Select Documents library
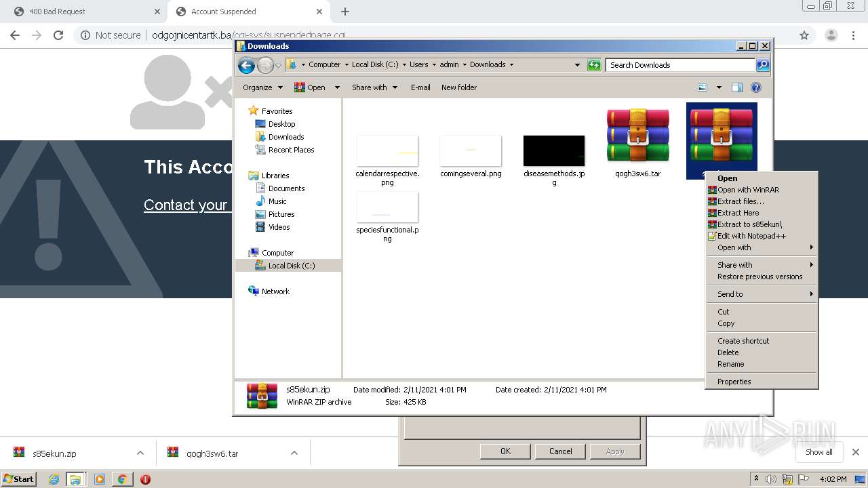The image size is (868, 488). pyautogui.click(x=286, y=188)
